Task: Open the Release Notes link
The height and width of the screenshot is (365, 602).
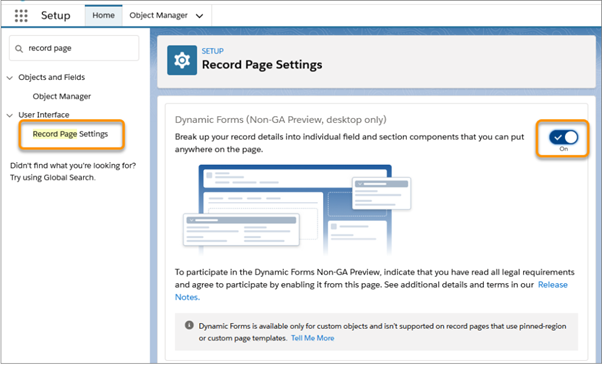Action: [x=552, y=285]
